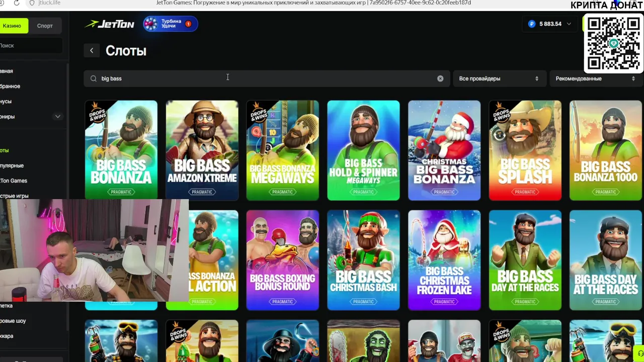The width and height of the screenshot is (644, 362).
Task: Focus the sidebar Поиск search field
Action: tap(31, 45)
